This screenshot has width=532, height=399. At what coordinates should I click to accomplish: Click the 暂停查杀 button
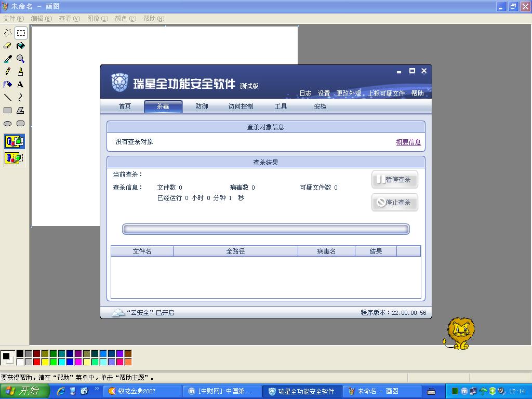[x=395, y=179]
